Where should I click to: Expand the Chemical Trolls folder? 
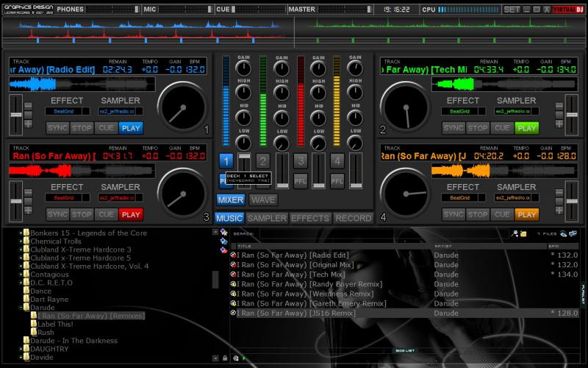point(21,241)
